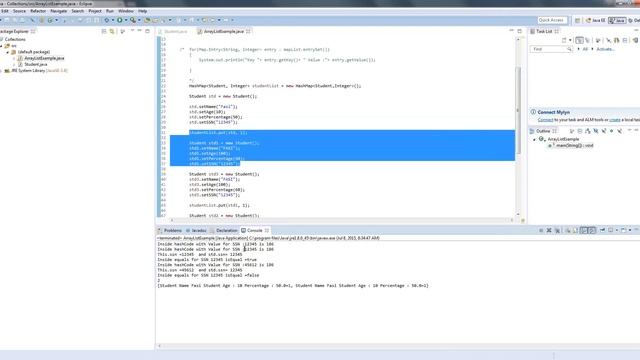640x360 pixels.
Task: Click the console horizontal scrollbar left arrow
Action: point(159,346)
